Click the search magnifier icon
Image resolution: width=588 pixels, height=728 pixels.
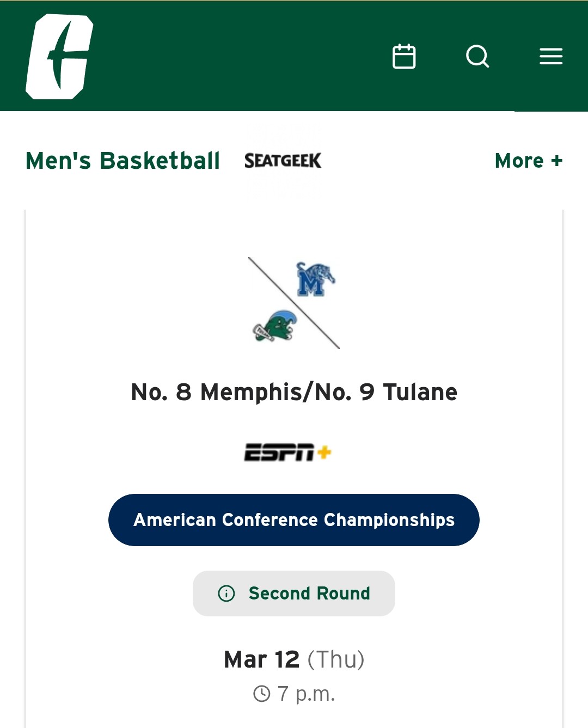(477, 57)
